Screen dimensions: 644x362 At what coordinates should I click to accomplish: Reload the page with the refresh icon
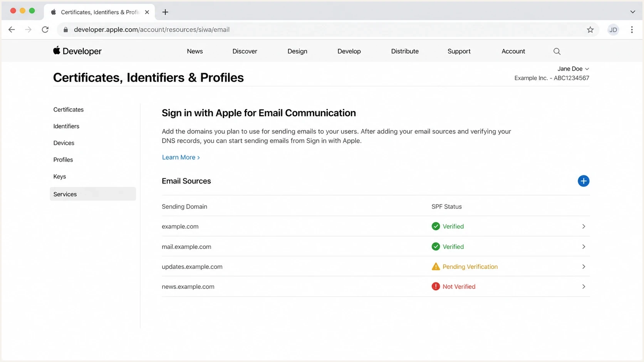(45, 30)
